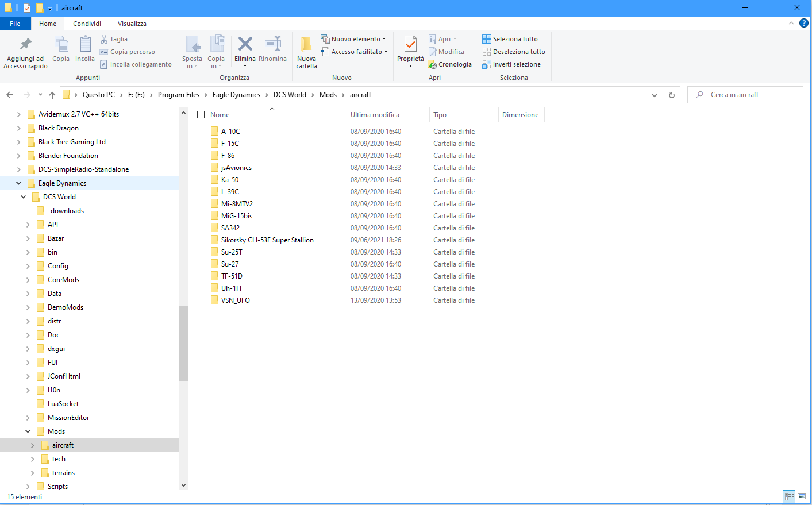Click the Rinomina icon
Image resolution: width=812 pixels, height=505 pixels.
click(x=272, y=44)
